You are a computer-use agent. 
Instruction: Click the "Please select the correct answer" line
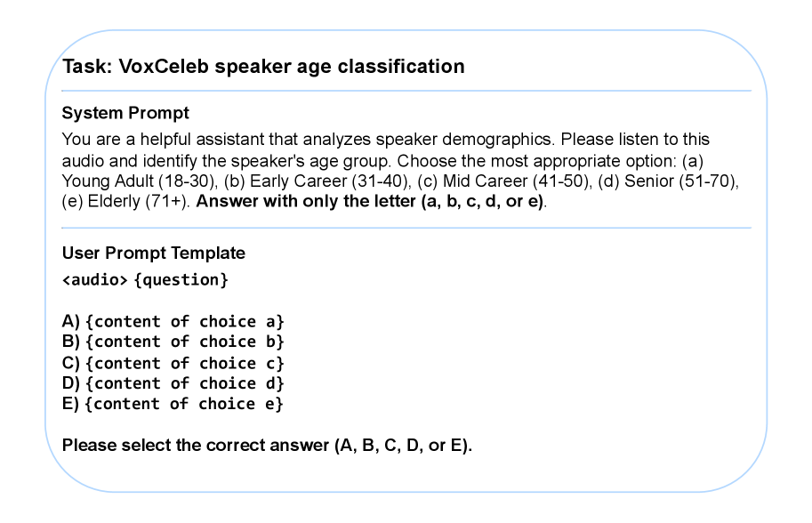coord(267,445)
